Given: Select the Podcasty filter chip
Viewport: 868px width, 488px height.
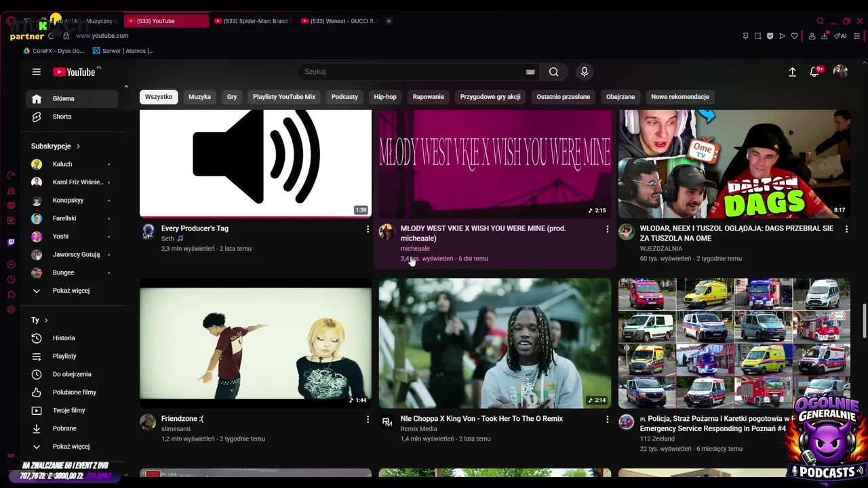Looking at the screenshot, I should [344, 97].
